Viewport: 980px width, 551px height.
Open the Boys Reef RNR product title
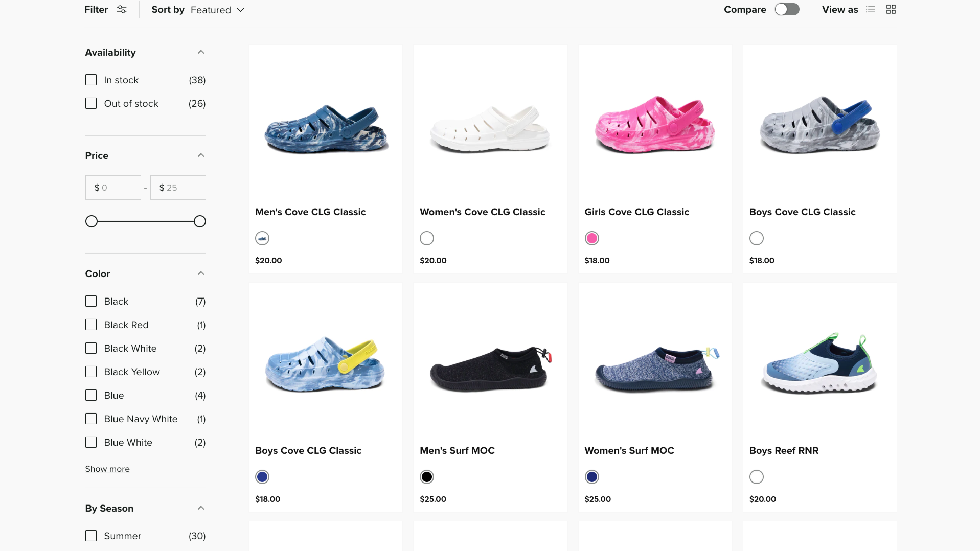[784, 450]
